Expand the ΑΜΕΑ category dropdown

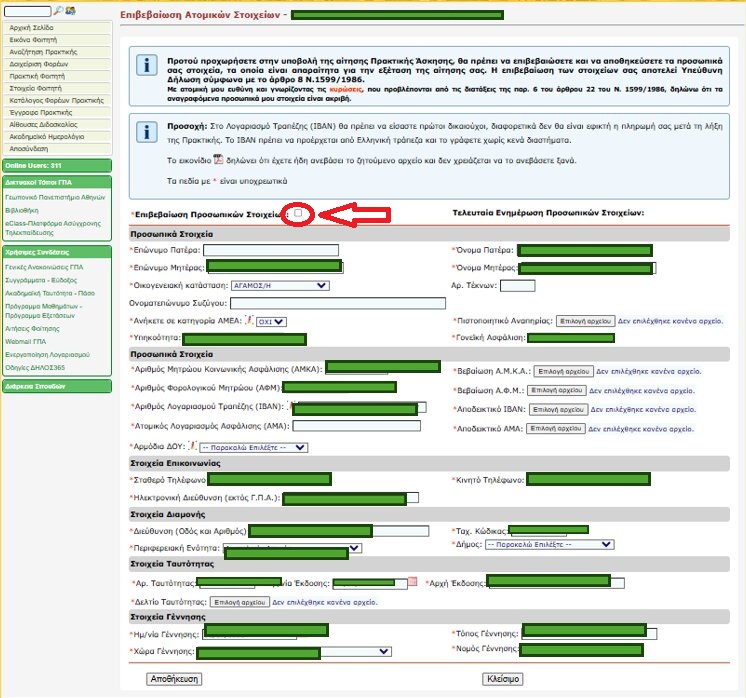270,321
